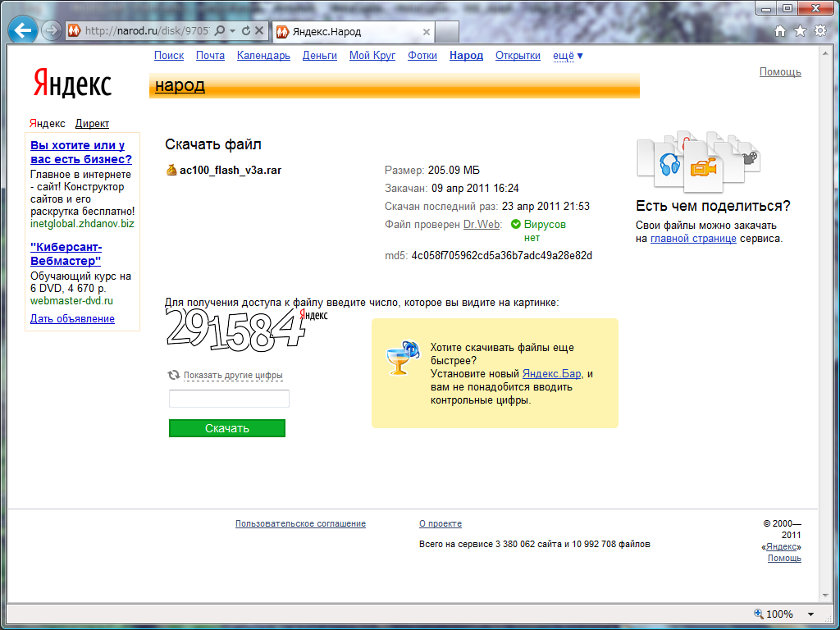Image resolution: width=840 pixels, height=630 pixels.
Task: Click the green Скачать button
Action: point(227,428)
